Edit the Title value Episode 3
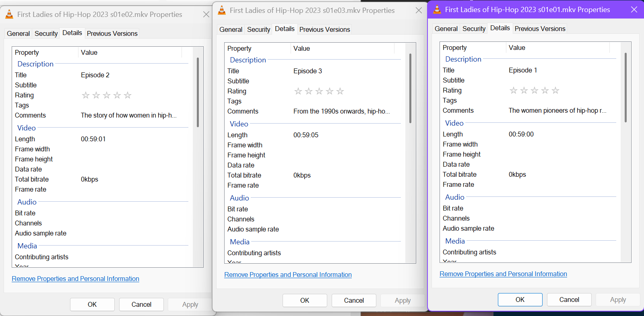 coord(308,71)
